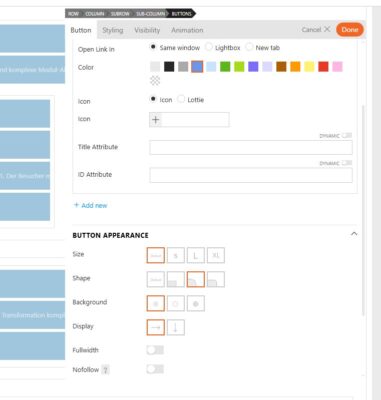The image size is (381, 400).
Task: Select the highlighted rounded Shape option
Action: tap(196, 279)
